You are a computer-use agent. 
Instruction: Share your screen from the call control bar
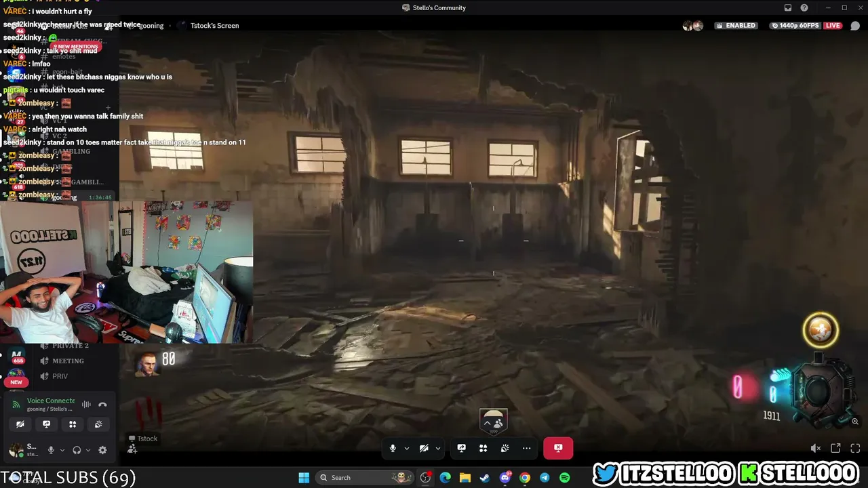coord(462,448)
